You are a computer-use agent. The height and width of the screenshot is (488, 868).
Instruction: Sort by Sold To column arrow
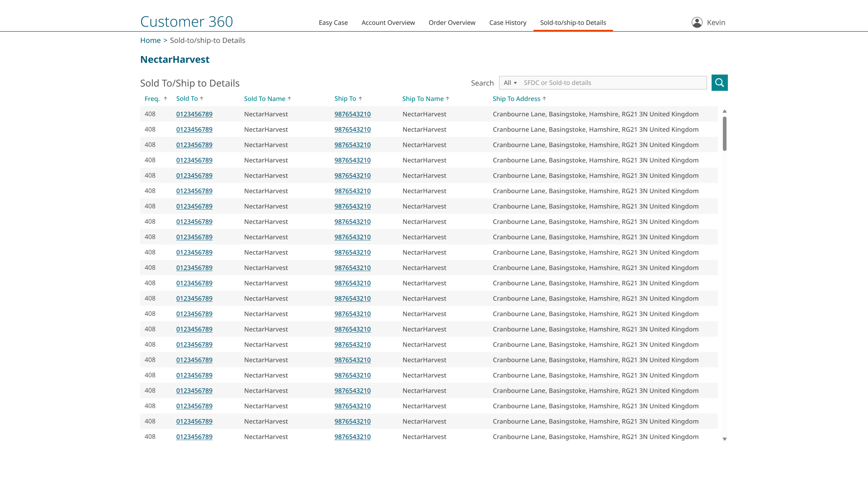(x=202, y=99)
